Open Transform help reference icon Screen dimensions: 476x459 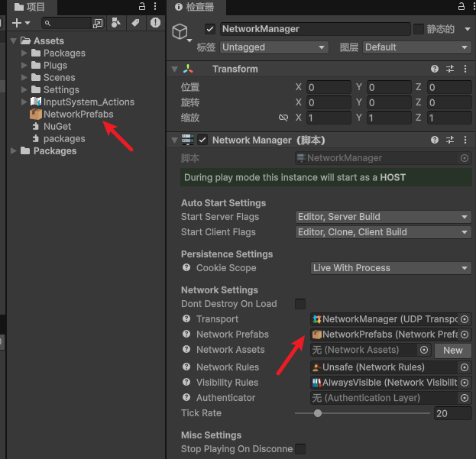tap(435, 69)
